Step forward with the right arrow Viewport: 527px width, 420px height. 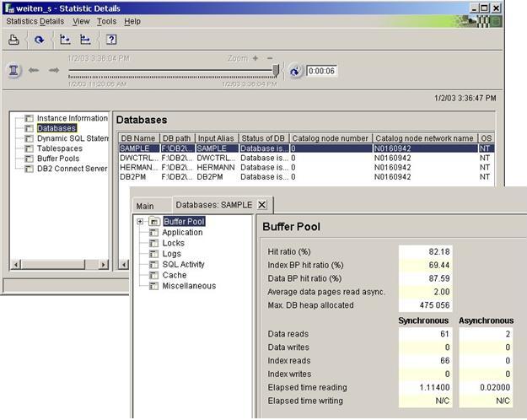coord(54,70)
